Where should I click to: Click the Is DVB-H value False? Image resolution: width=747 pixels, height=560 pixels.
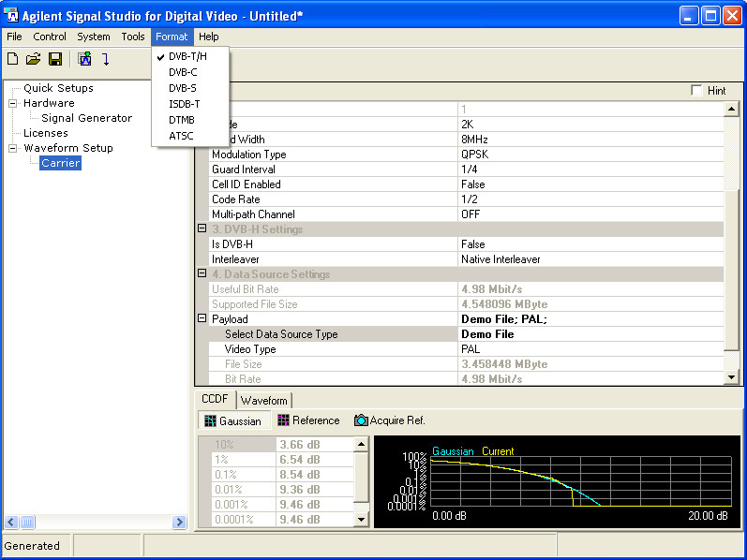(590, 244)
